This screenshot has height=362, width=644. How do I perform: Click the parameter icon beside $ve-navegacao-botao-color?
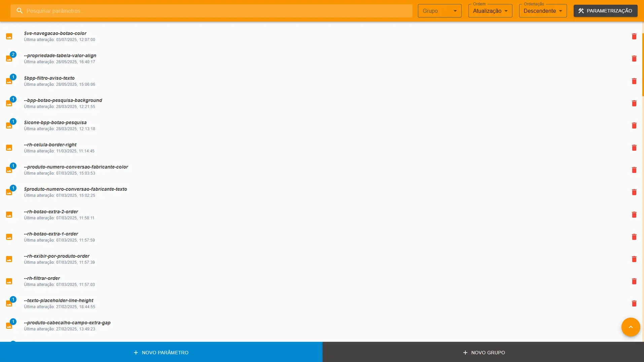click(9, 36)
